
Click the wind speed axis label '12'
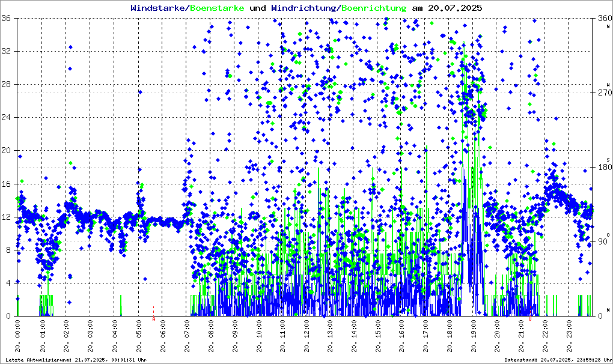(6, 217)
